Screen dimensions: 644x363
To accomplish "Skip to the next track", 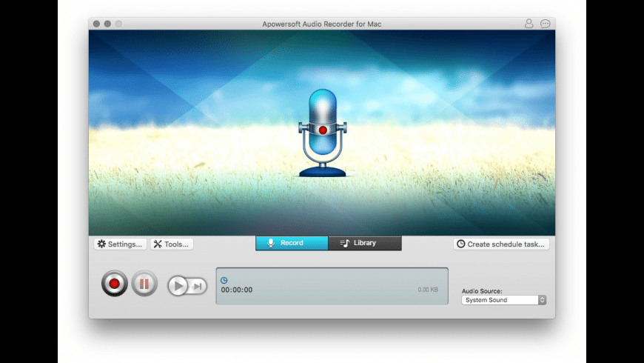I will point(198,286).
